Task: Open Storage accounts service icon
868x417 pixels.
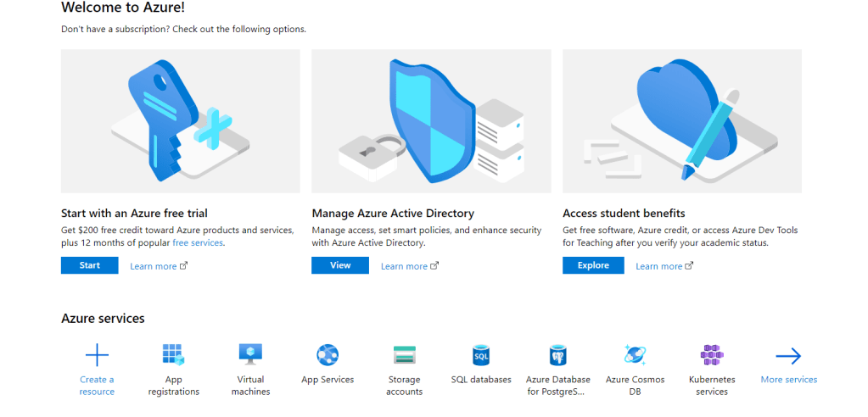Action: (404, 354)
